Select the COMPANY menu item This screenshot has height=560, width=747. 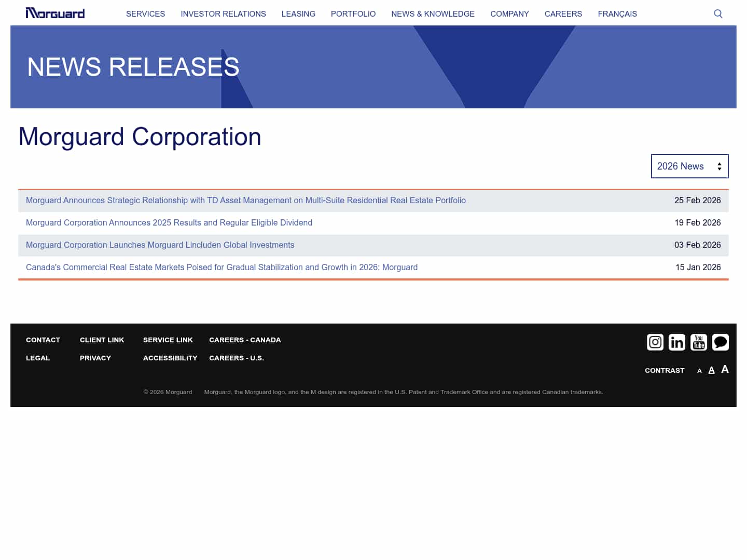pyautogui.click(x=509, y=14)
